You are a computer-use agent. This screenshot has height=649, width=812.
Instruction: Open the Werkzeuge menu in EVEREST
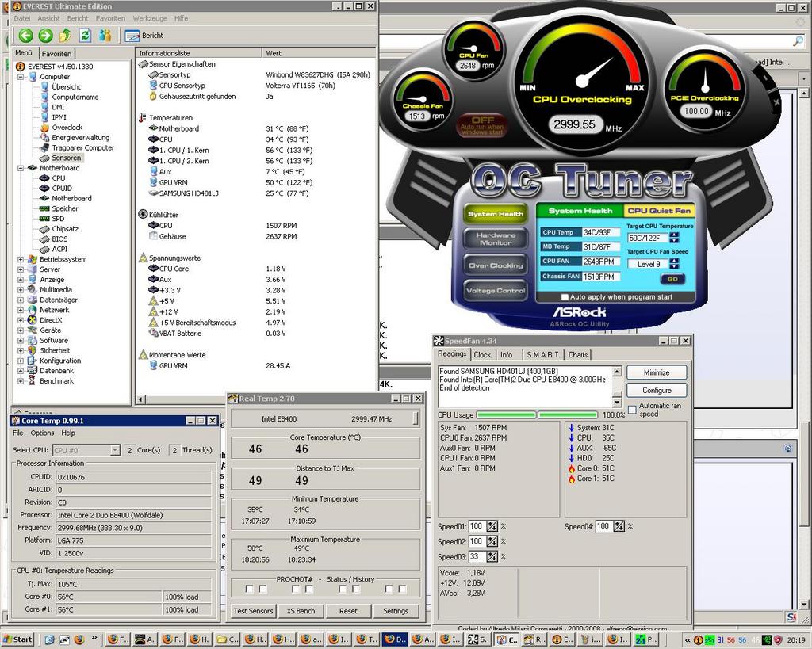click(149, 18)
